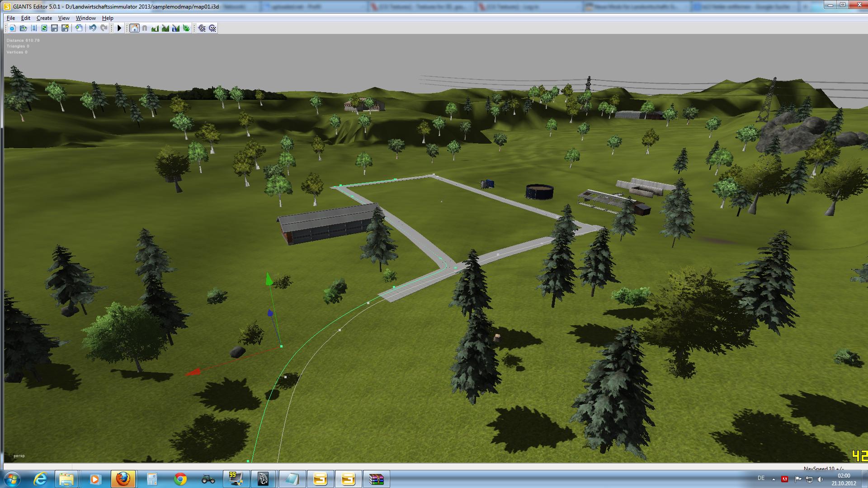The image size is (868, 488).
Task: Start the scene with the Play button
Action: (119, 28)
